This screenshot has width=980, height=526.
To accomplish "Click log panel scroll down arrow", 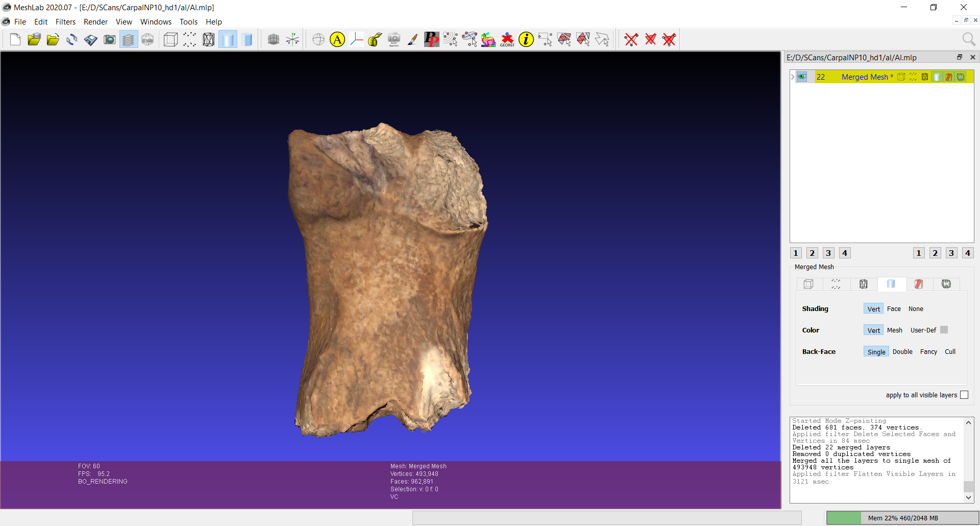I will click(x=968, y=497).
